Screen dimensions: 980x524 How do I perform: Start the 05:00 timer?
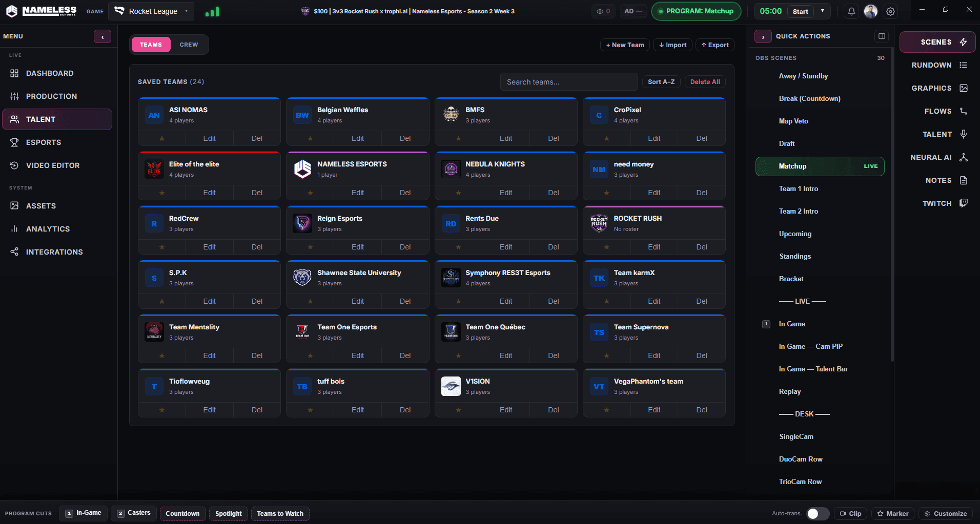(x=801, y=11)
